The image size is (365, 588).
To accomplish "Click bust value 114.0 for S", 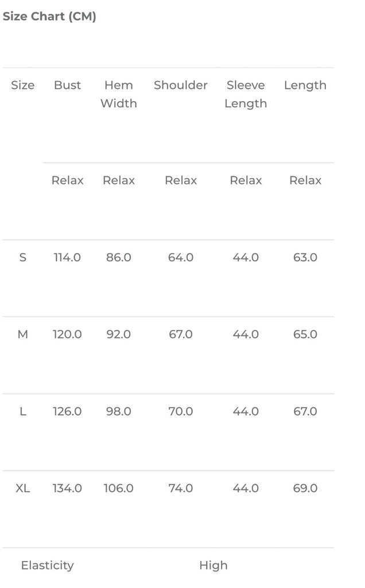I will pos(68,257).
